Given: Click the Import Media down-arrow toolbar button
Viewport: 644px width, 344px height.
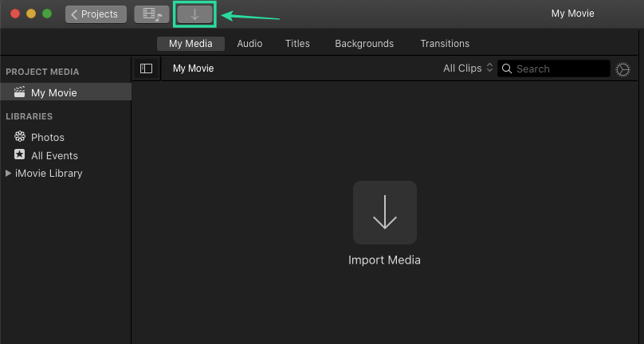Looking at the screenshot, I should (x=194, y=14).
